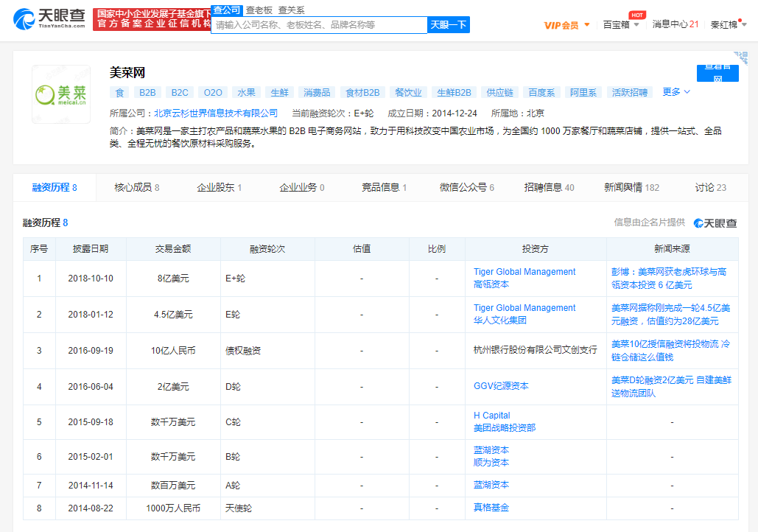Image resolution: width=758 pixels, height=532 pixels.
Task: Click the company search input field
Action: (319, 25)
